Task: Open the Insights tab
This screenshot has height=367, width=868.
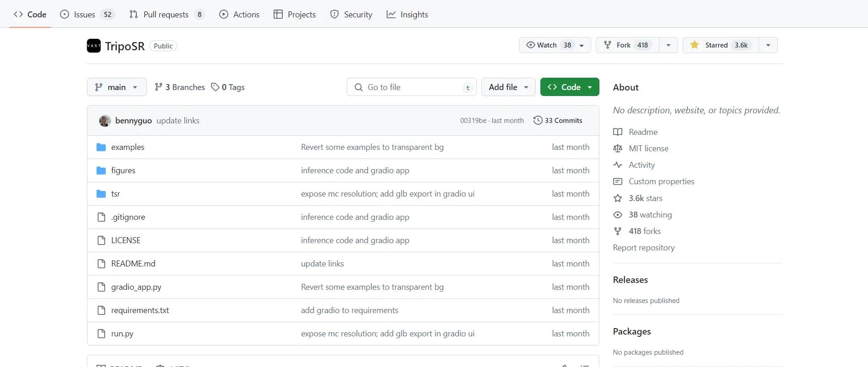Action: click(407, 14)
